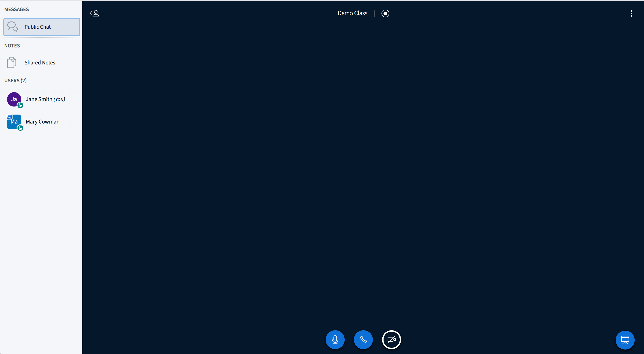This screenshot has width=644, height=354.
Task: Collapse the user list panel icon
Action: pyautogui.click(x=94, y=13)
